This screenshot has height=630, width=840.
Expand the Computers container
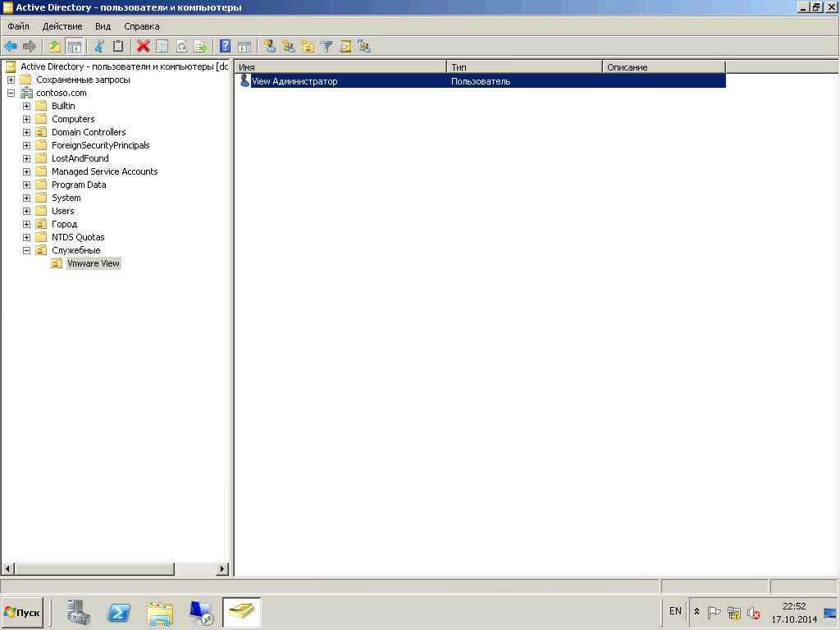26,119
